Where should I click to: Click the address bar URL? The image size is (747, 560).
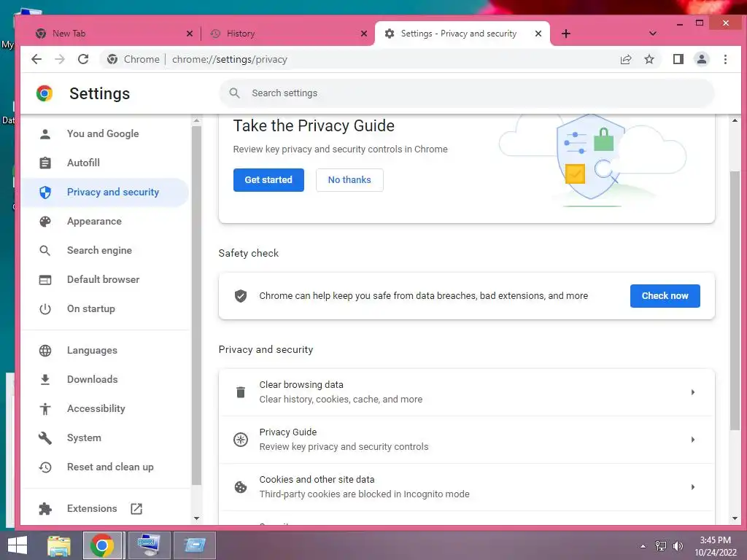230,59
